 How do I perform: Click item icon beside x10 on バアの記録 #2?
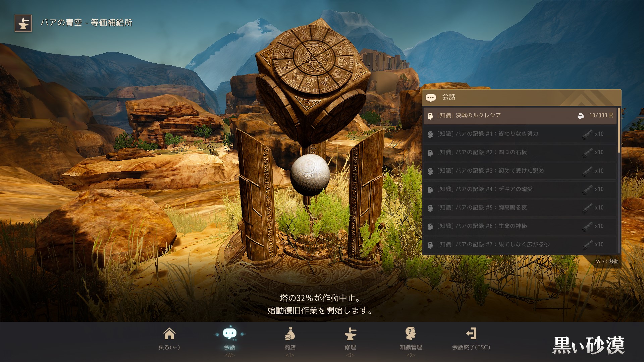pyautogui.click(x=587, y=153)
